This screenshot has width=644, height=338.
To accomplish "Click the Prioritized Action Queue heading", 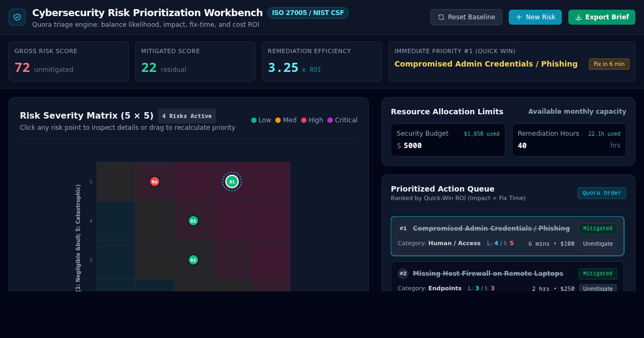I will point(443,189).
